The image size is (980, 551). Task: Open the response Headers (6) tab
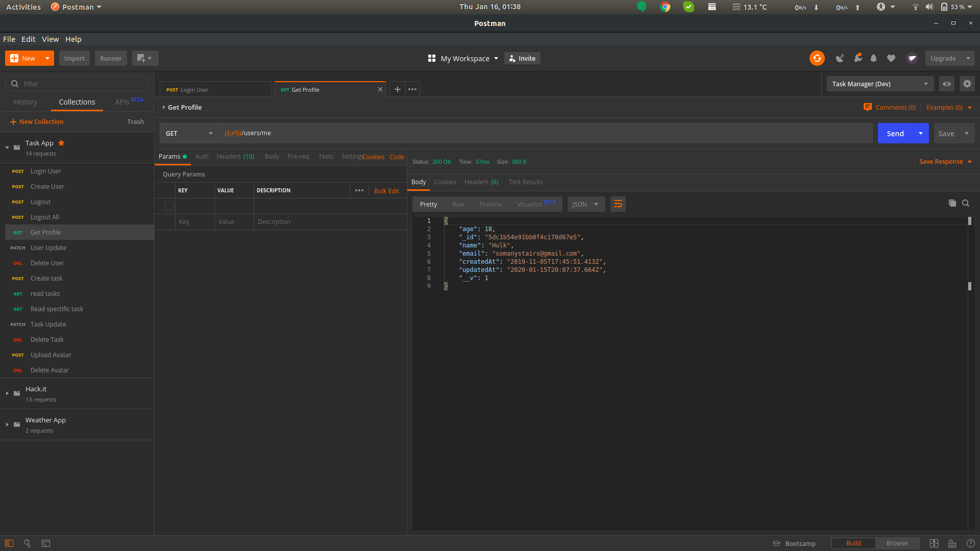(x=480, y=182)
